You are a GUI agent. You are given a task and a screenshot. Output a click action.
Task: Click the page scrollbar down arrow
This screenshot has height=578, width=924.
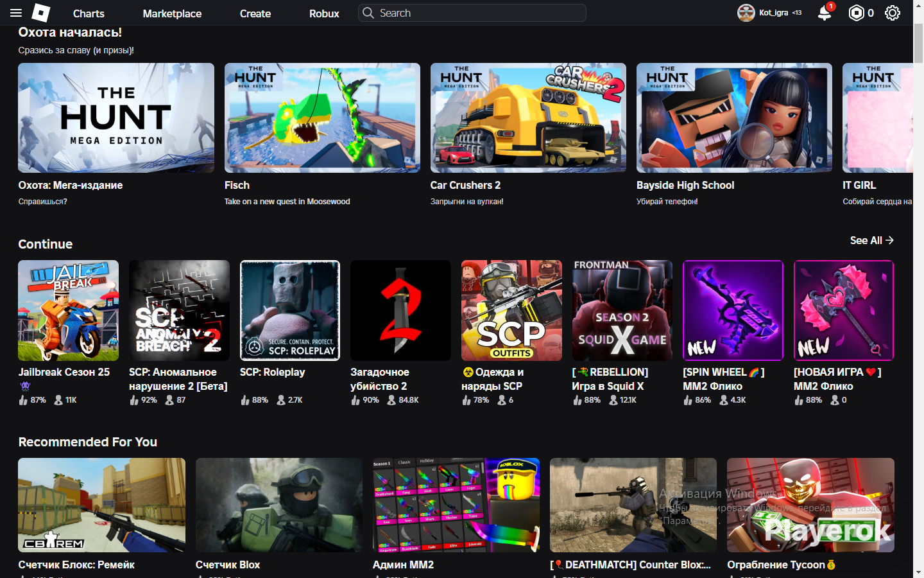(x=918, y=572)
